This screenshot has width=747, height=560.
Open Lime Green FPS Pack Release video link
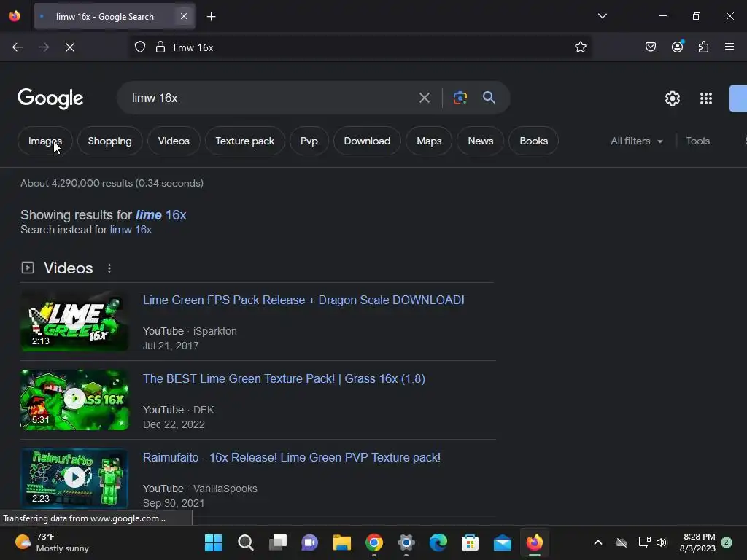pos(303,300)
